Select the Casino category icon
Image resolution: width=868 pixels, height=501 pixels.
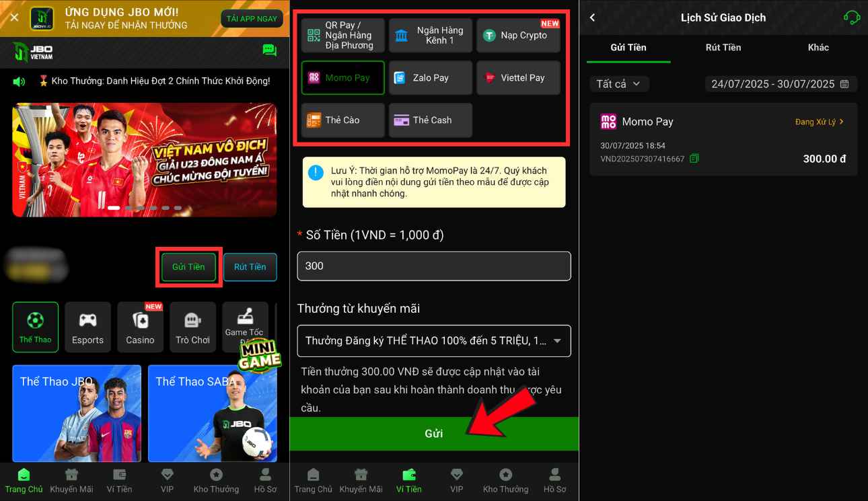[x=140, y=327]
